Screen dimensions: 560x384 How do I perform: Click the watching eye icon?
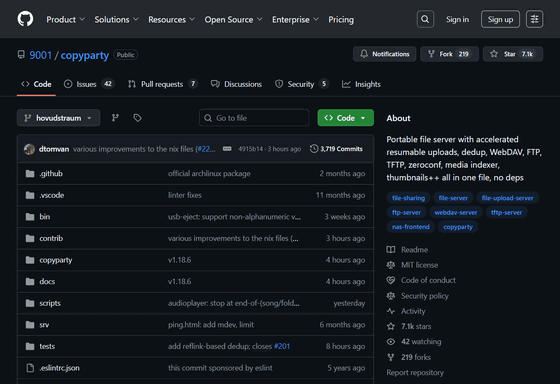[391, 342]
